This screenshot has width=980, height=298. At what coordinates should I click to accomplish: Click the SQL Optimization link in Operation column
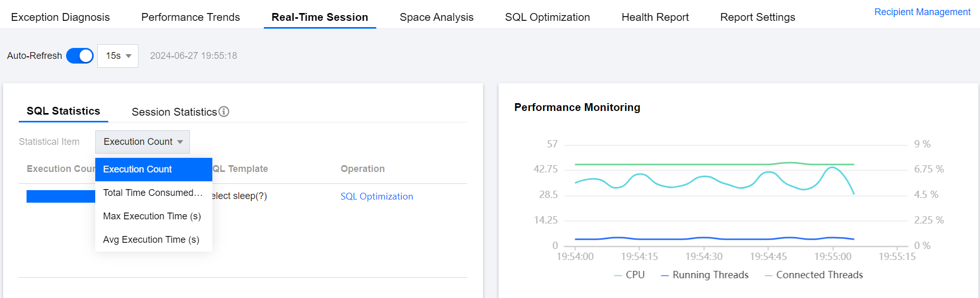pos(376,196)
